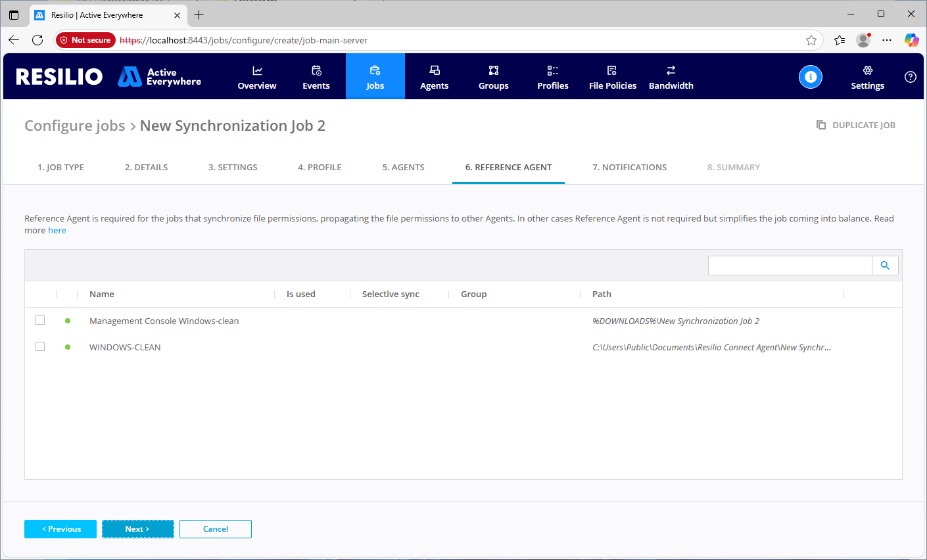Click the search magnifier button
927x560 pixels.
point(885,266)
